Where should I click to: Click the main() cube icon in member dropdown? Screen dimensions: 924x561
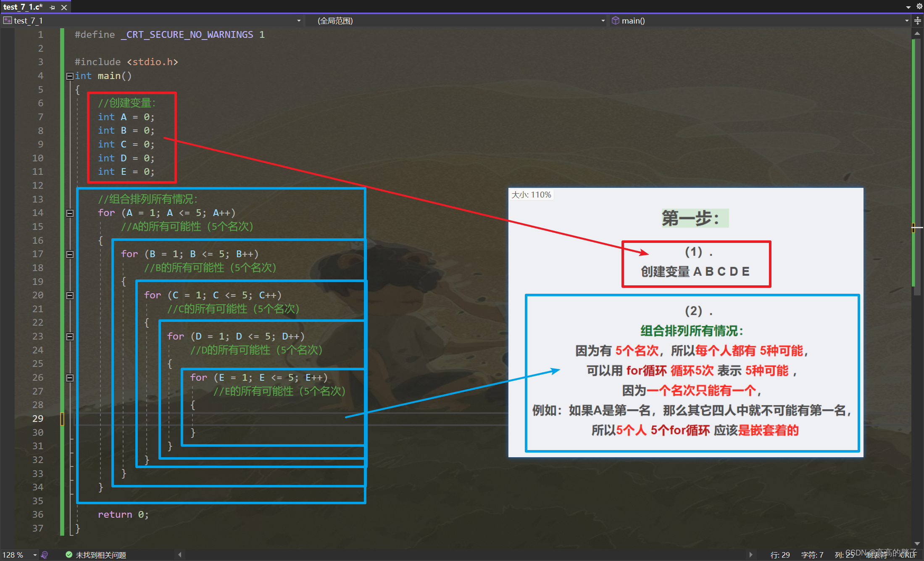616,20
